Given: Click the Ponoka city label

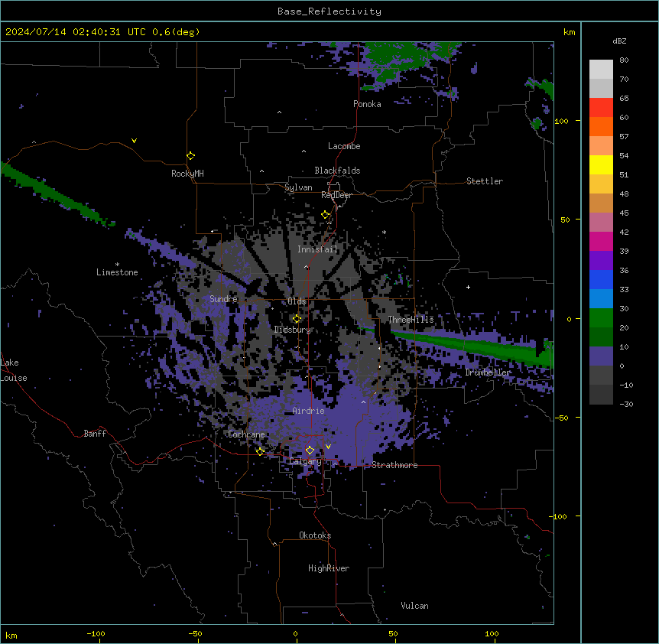Looking at the screenshot, I should (x=367, y=104).
